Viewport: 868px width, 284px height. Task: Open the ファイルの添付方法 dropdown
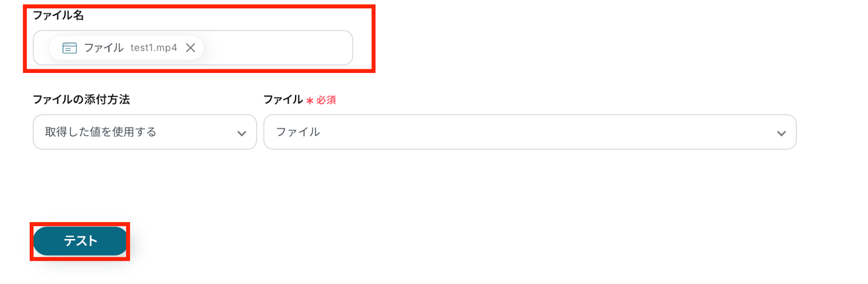coord(145,132)
